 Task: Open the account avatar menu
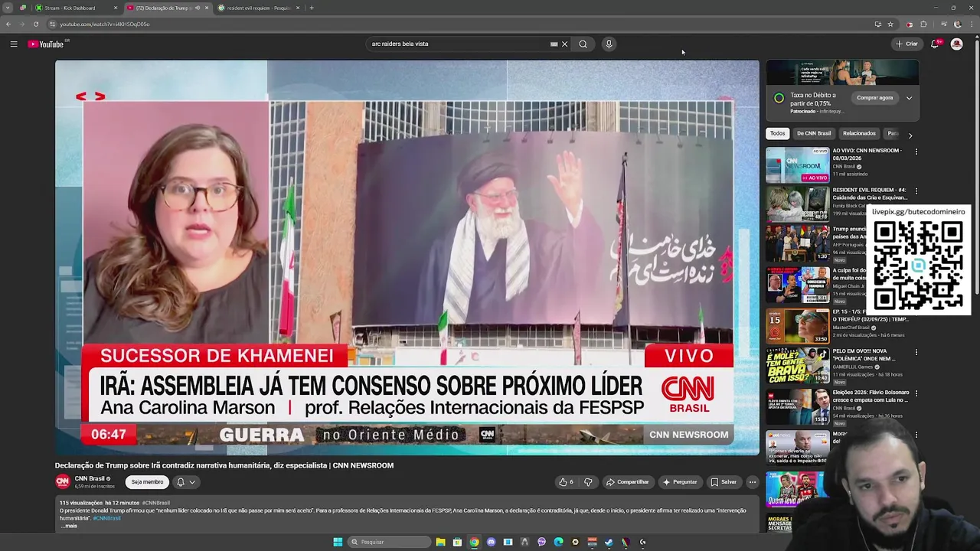[x=956, y=44]
